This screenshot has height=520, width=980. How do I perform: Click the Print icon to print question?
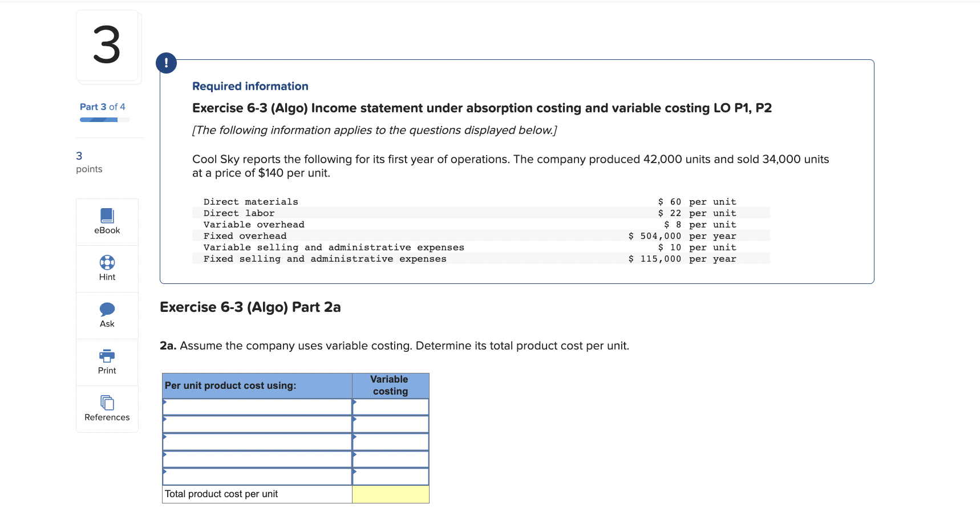point(107,361)
